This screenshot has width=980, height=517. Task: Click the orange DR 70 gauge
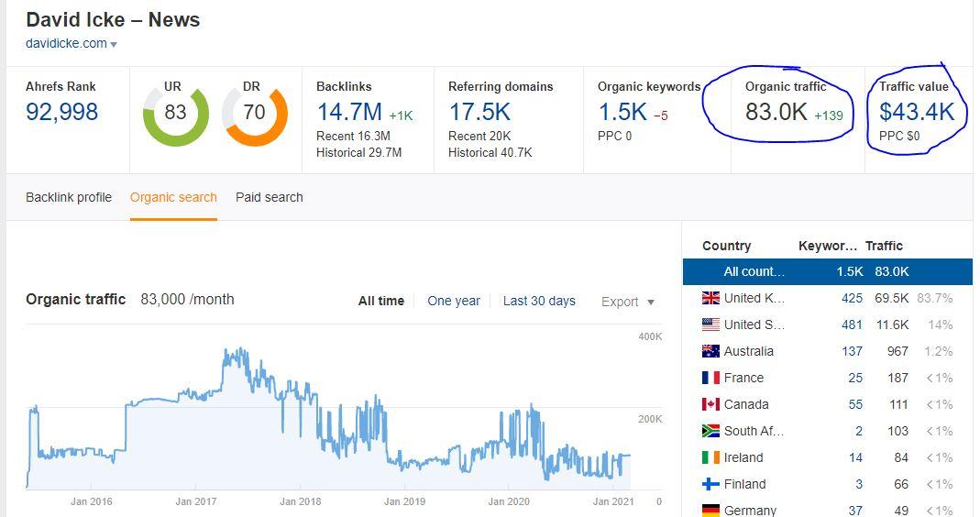click(254, 113)
